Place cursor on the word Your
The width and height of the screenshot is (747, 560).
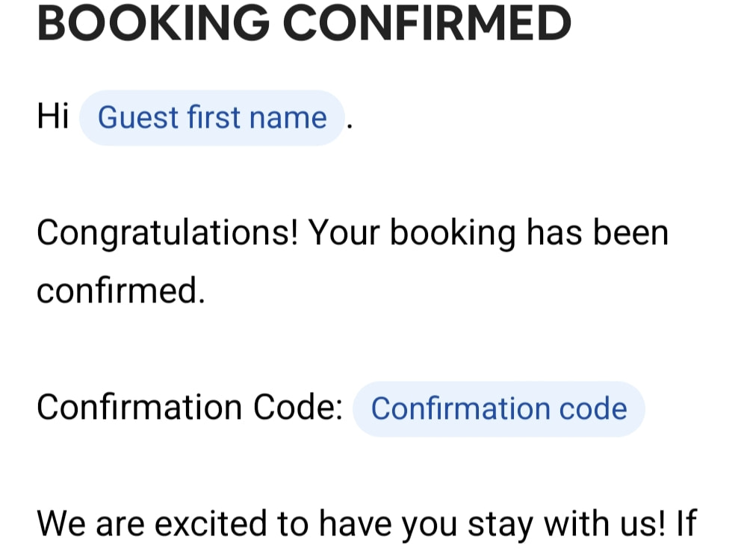pos(344,233)
